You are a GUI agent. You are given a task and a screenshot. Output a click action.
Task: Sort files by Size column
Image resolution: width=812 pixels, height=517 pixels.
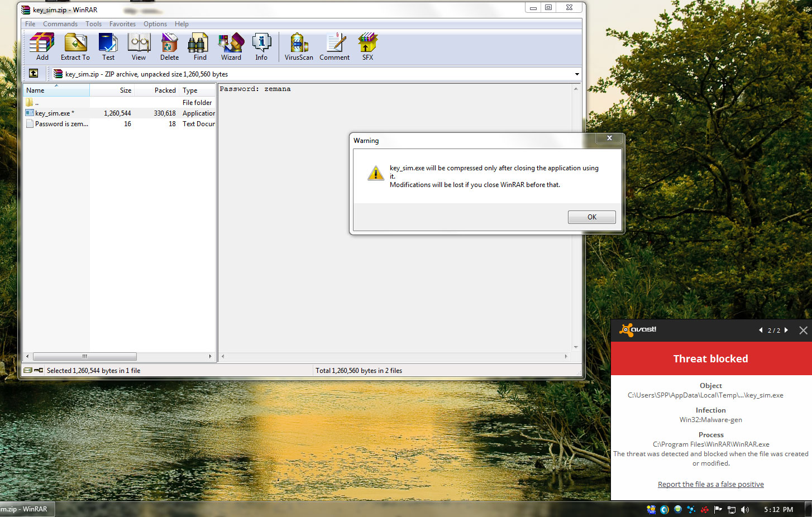point(112,90)
